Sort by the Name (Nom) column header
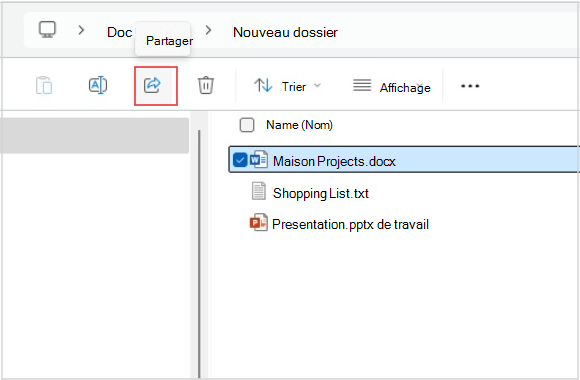 pos(299,125)
